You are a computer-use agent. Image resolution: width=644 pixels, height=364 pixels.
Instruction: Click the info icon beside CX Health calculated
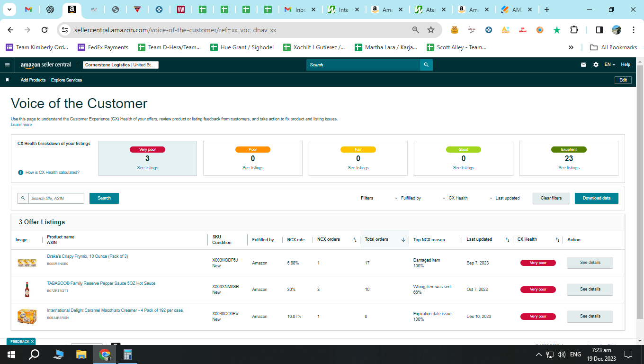[20, 173]
